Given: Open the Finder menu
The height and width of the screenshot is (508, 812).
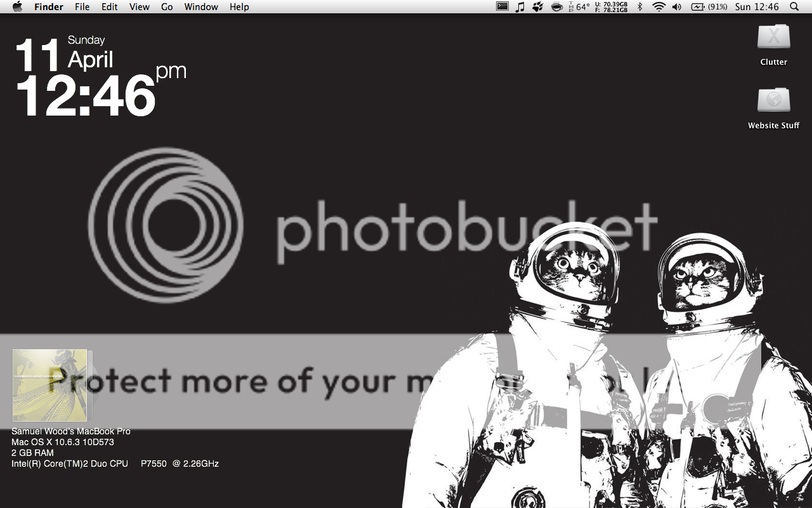Looking at the screenshot, I should click(x=49, y=7).
